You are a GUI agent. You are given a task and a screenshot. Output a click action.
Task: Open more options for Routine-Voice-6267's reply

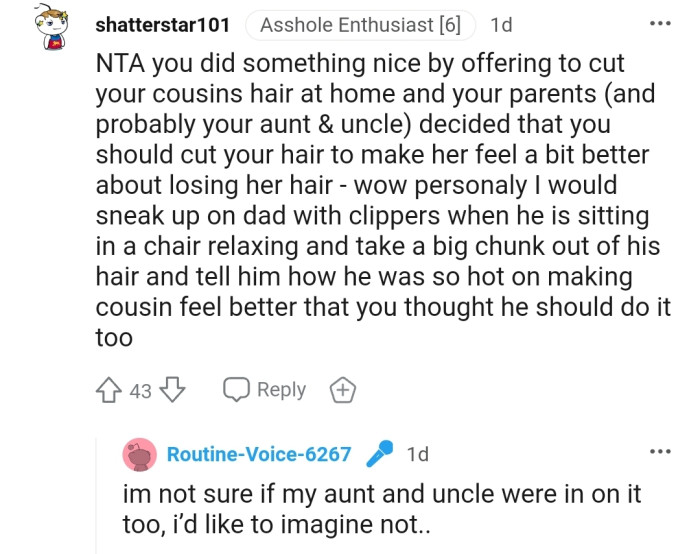659,451
